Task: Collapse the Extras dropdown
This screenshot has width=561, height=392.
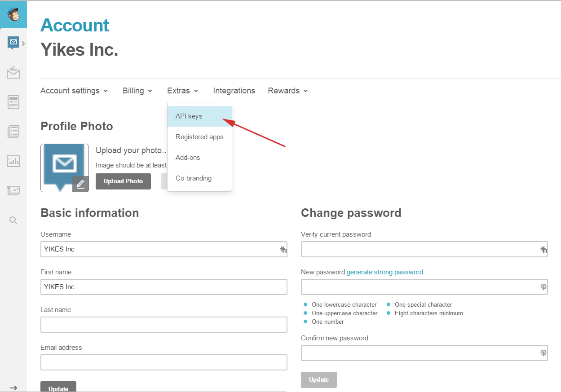Action: click(x=183, y=91)
